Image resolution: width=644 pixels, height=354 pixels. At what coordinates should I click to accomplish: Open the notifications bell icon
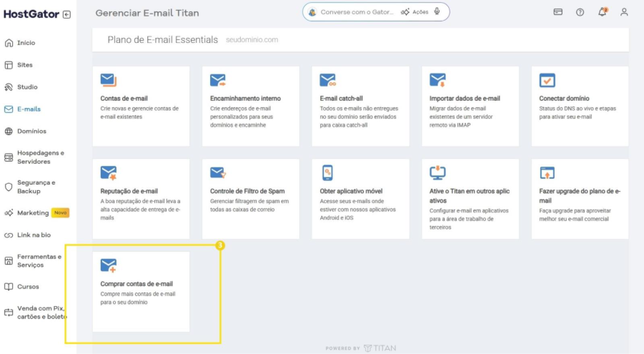[x=602, y=12]
